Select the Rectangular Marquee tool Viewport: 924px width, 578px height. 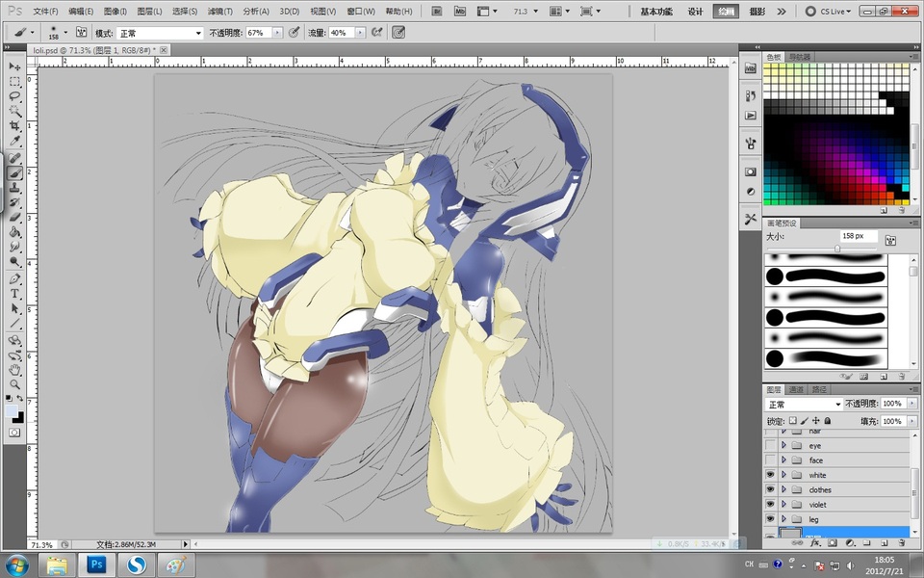14,81
